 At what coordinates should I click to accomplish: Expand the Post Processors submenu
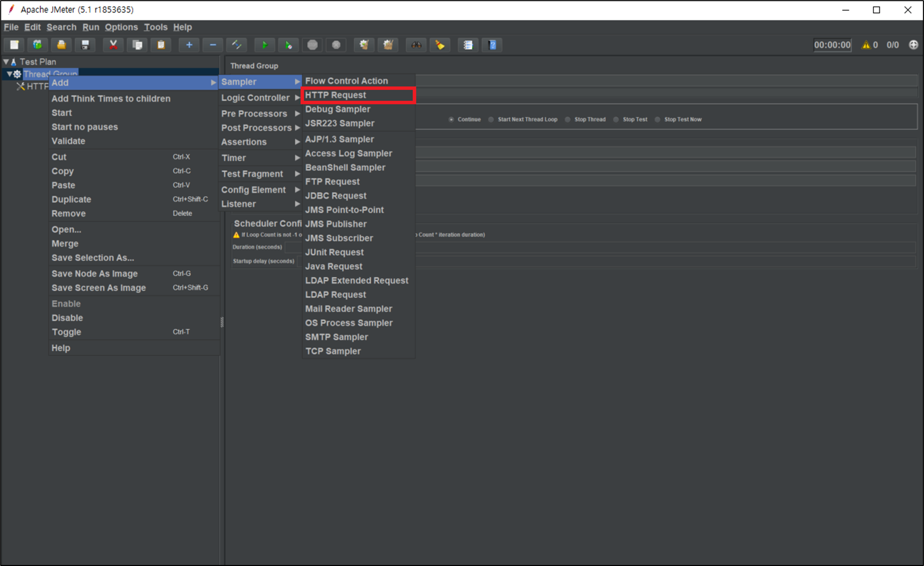(x=260, y=128)
